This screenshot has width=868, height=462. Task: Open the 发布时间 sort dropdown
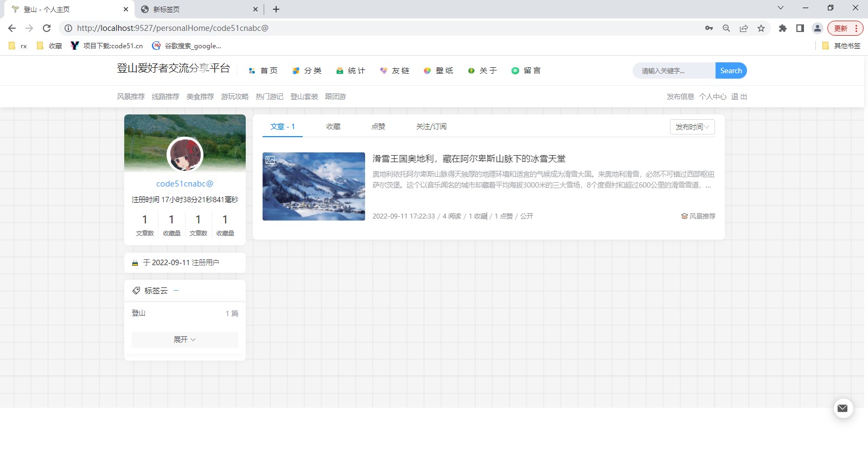(692, 127)
